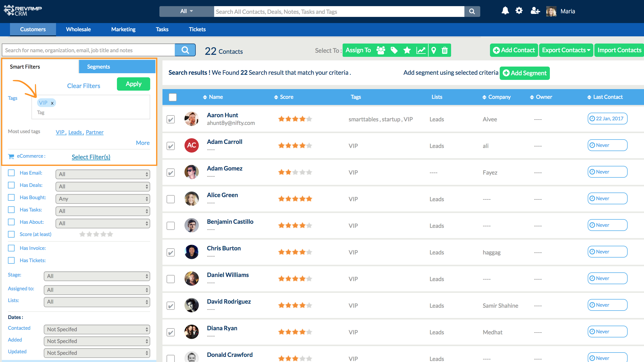
Task: Click the map pin location icon
Action: coord(434,50)
